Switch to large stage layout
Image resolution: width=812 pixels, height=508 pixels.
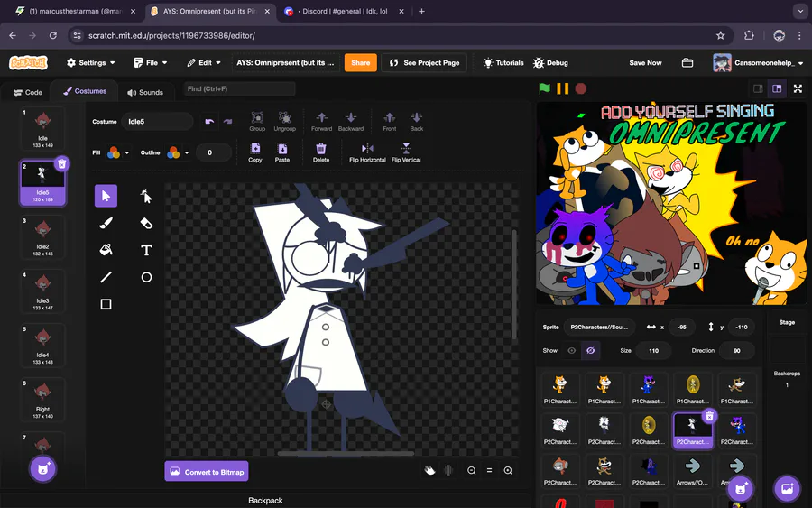click(777, 88)
